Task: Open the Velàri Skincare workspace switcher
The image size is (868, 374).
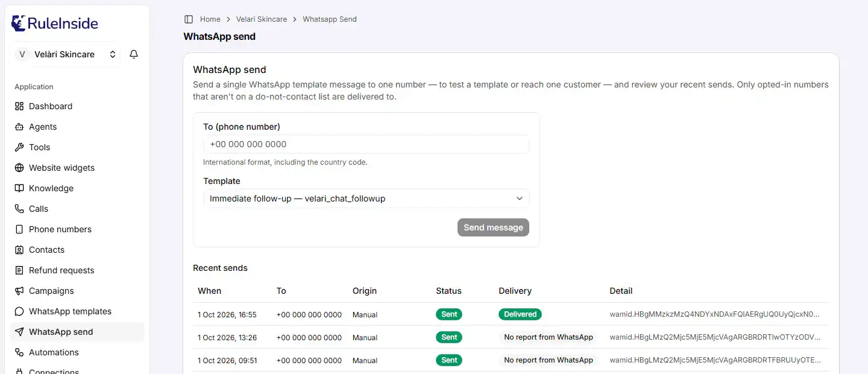Action: point(67,54)
